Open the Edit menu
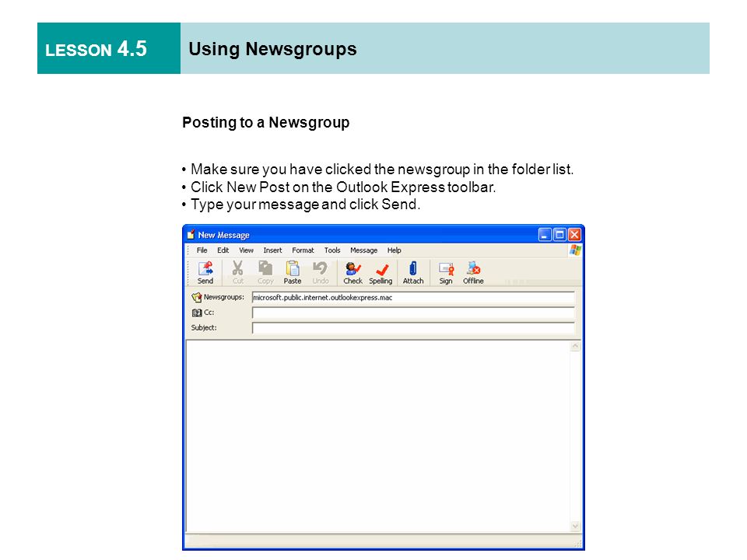 pyautogui.click(x=223, y=250)
